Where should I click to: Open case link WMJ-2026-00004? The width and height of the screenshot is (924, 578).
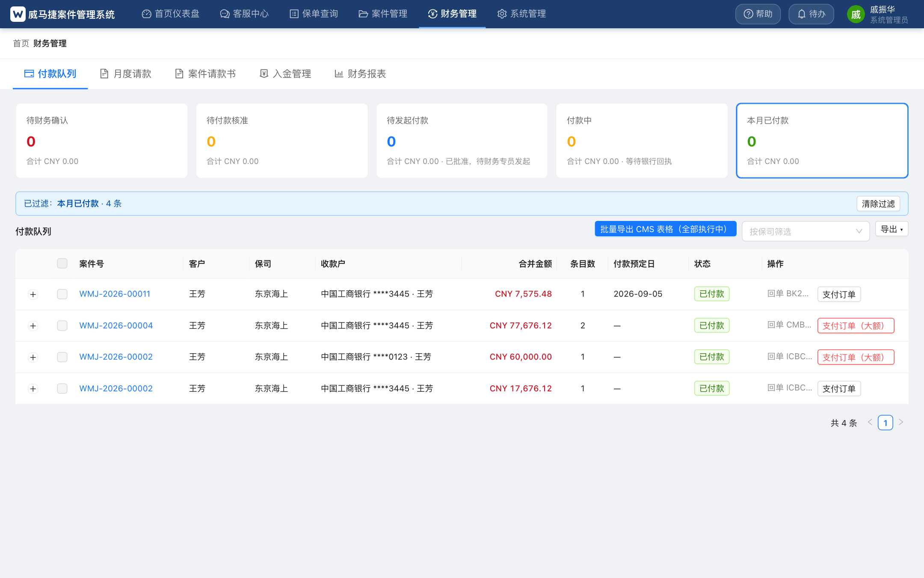116,326
